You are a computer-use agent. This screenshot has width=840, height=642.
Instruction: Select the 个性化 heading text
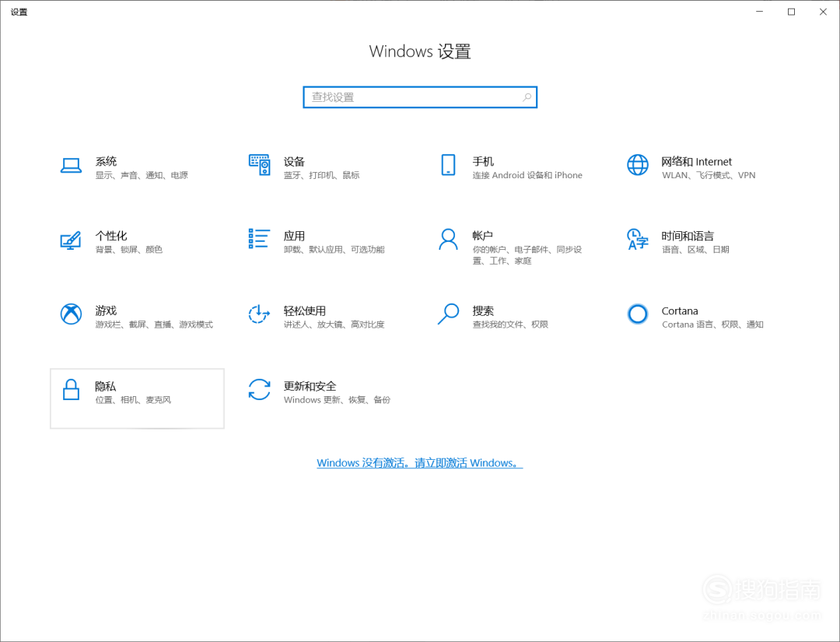point(111,236)
